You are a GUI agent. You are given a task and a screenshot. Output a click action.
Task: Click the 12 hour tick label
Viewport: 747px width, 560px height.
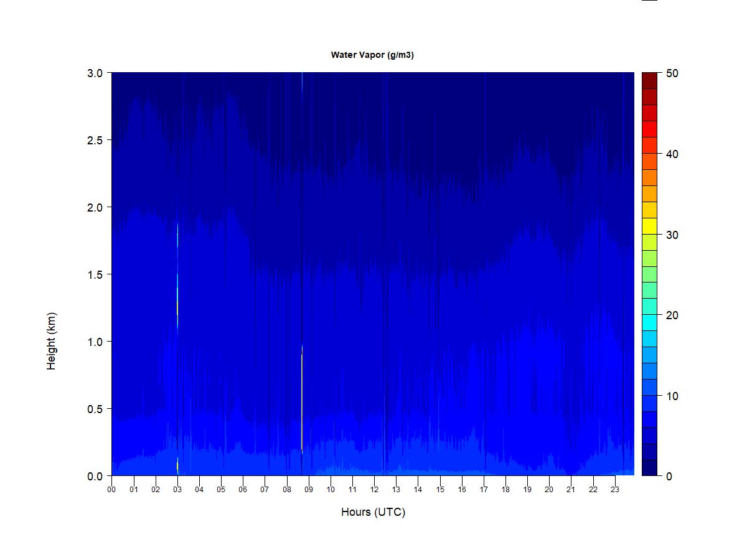(x=374, y=489)
